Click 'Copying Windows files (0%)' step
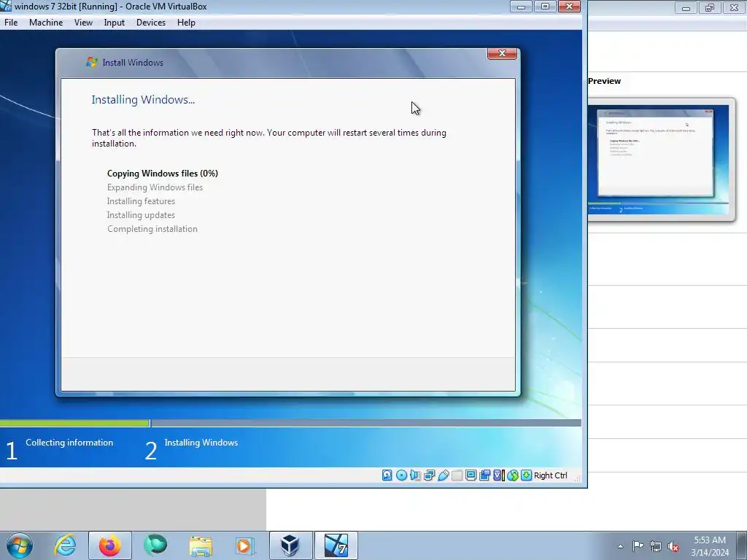 [x=163, y=174]
